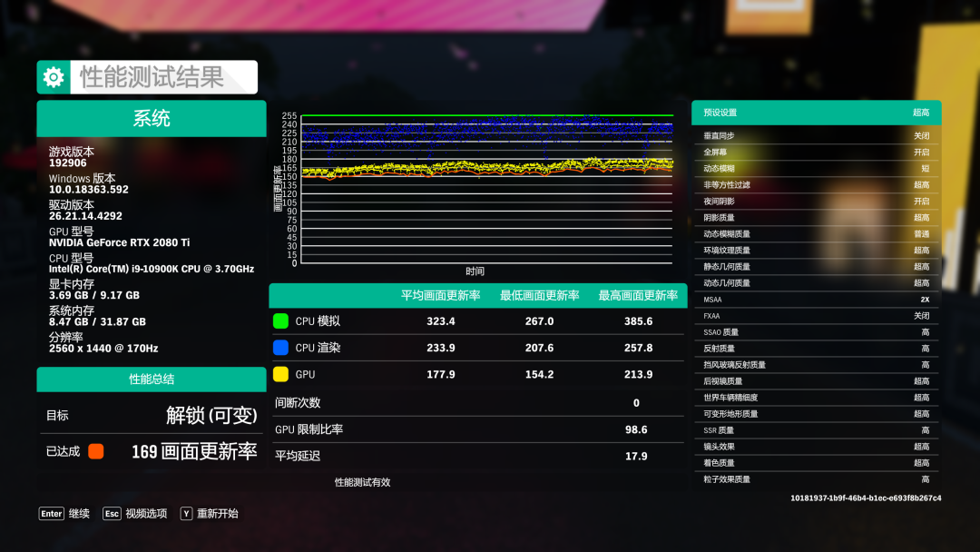Click the 性能测试有效 status text
980x552 pixels.
click(362, 482)
